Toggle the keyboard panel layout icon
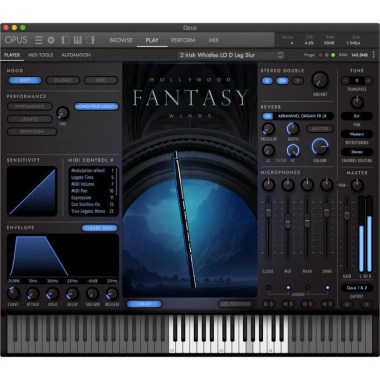The width and height of the screenshot is (380, 380). pyautogui.click(x=78, y=40)
